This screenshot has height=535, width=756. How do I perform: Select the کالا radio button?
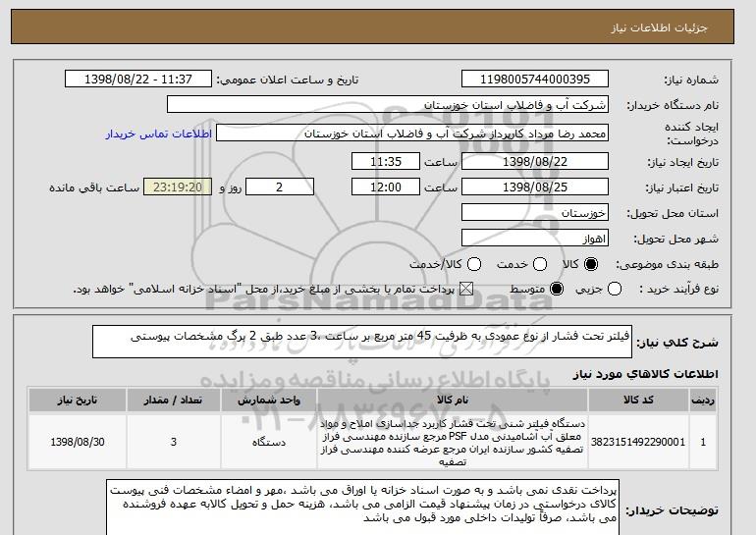point(591,264)
